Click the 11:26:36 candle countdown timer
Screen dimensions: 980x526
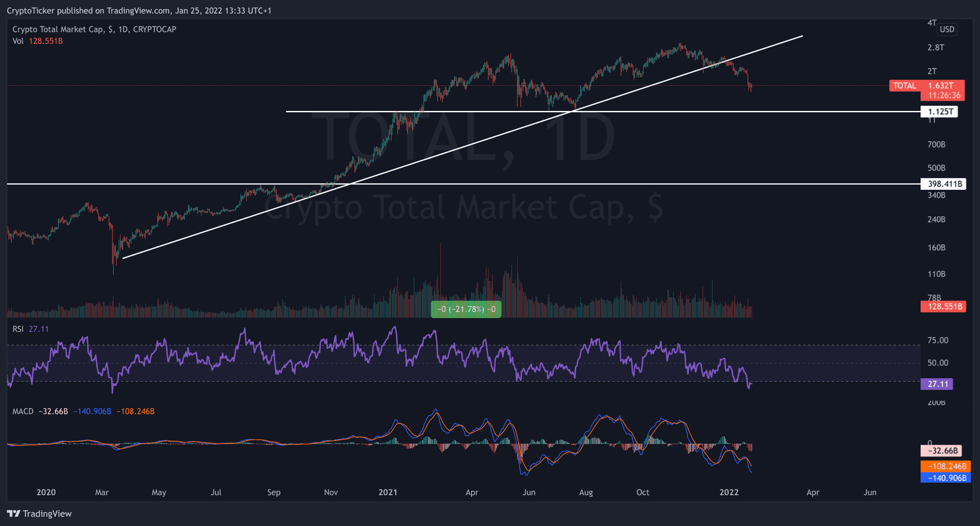tap(944, 96)
